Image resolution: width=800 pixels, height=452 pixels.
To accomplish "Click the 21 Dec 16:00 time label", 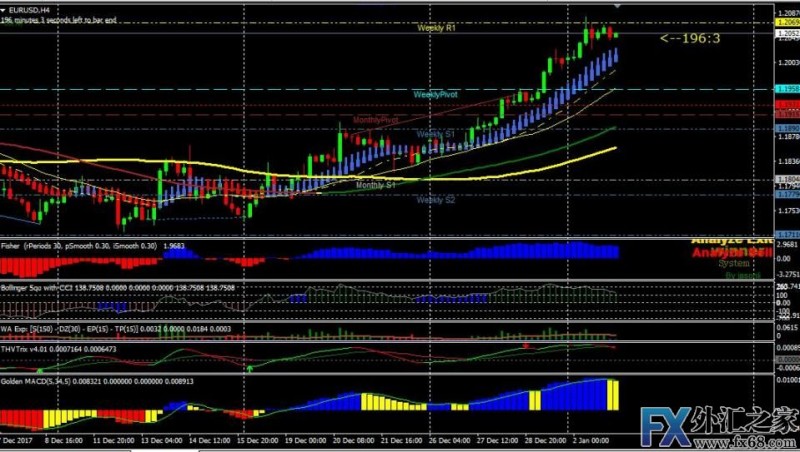I will click(402, 441).
